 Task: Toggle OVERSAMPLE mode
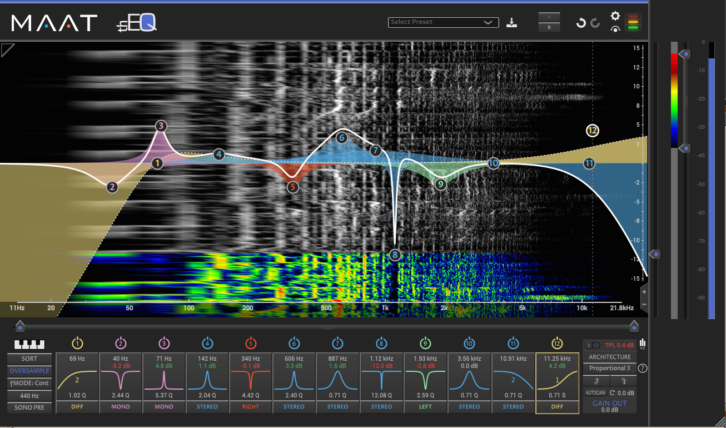[29, 371]
